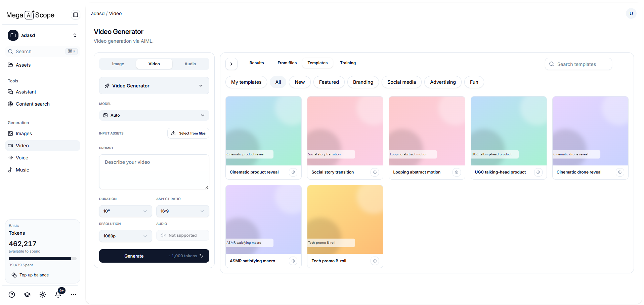Screen dimensions: 644x305
Task: Select ASMR satisfying macro thumbnail
Action: tap(264, 220)
